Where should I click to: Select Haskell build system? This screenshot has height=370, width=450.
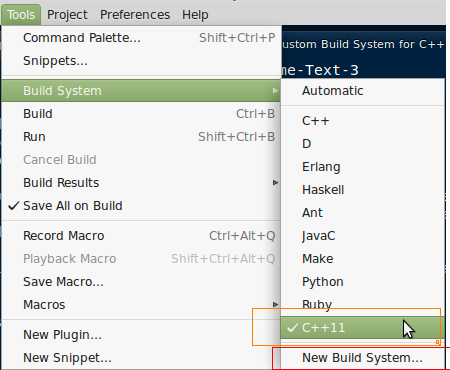[x=363, y=190]
